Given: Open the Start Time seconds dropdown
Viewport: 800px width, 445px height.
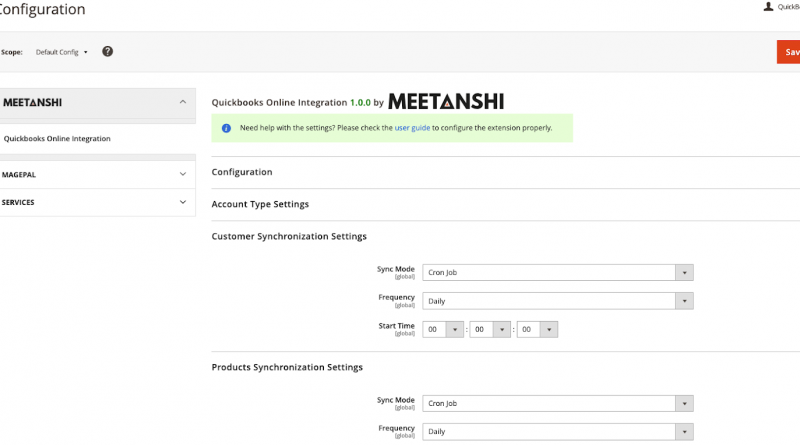Looking at the screenshot, I should pyautogui.click(x=537, y=329).
